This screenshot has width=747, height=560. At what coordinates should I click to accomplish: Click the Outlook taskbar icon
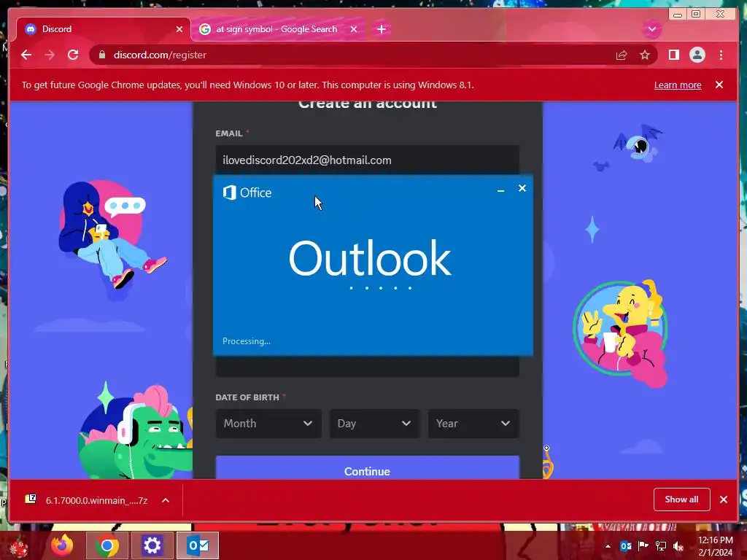pos(197,545)
